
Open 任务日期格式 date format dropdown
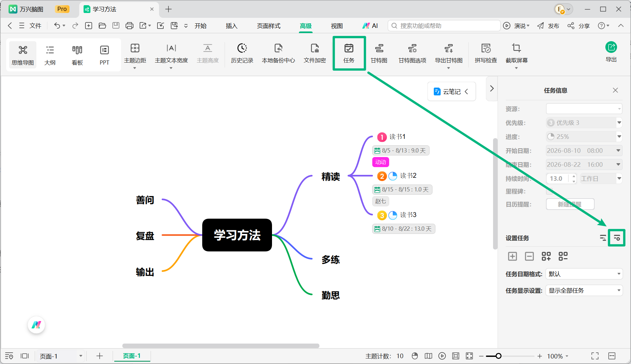tap(584, 274)
